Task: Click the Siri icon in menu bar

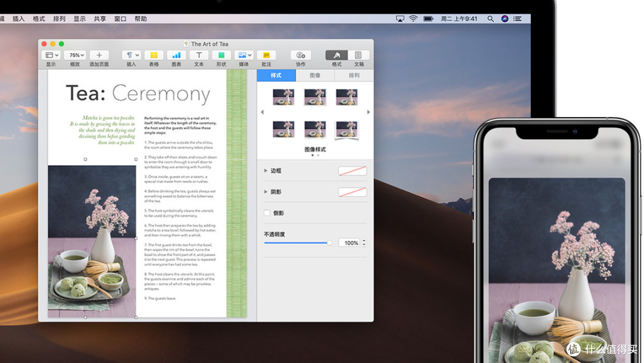Action: 505,19
